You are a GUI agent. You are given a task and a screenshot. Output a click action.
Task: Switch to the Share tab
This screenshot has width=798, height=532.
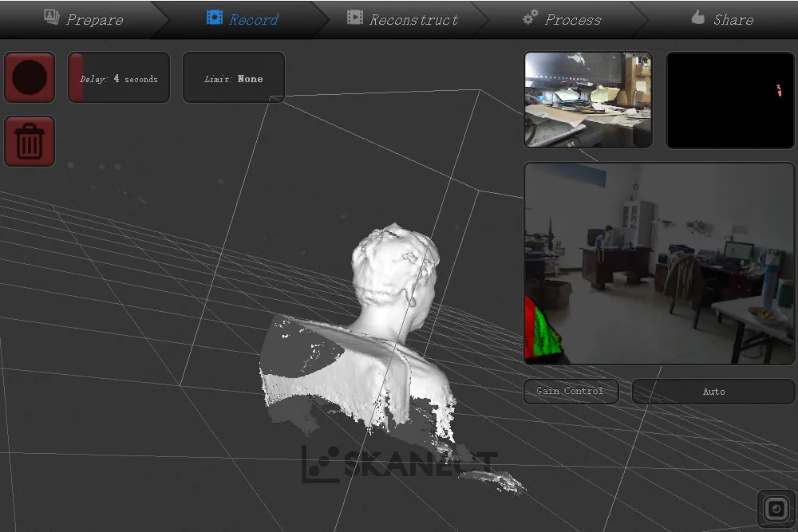[722, 19]
